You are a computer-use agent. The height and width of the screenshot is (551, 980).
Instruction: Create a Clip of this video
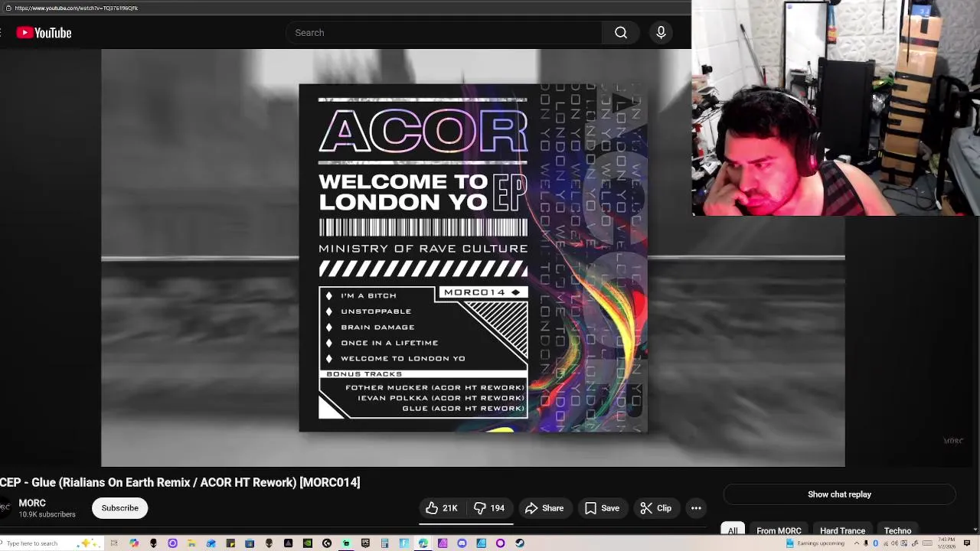tap(655, 508)
